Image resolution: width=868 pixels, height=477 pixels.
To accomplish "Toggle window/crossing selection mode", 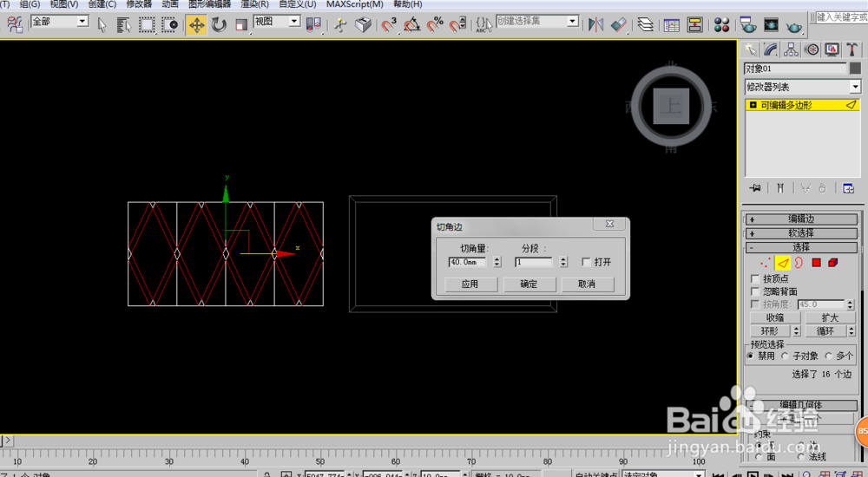I will 169,25.
